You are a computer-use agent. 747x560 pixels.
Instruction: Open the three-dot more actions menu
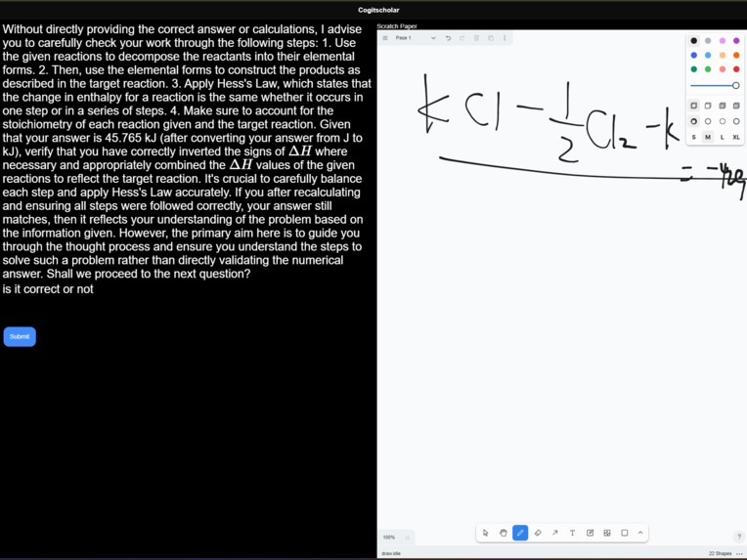(505, 38)
